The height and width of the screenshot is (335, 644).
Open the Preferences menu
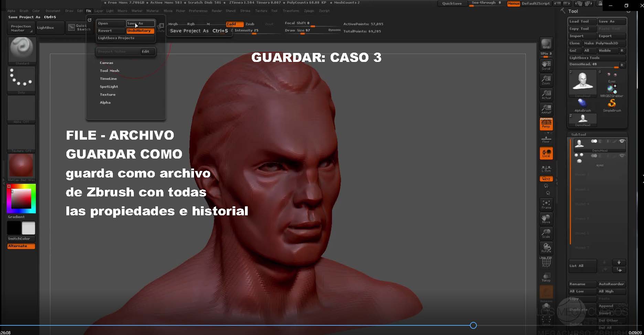click(198, 11)
